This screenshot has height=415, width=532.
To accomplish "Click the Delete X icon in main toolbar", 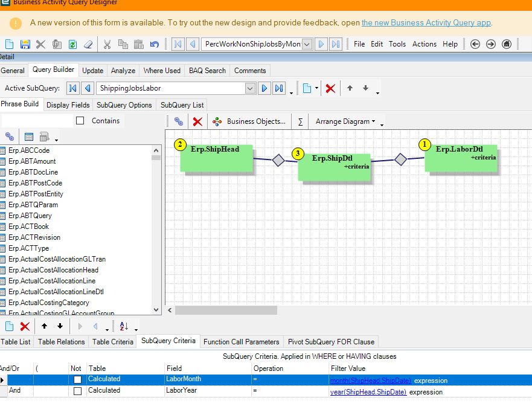I will click(40, 44).
